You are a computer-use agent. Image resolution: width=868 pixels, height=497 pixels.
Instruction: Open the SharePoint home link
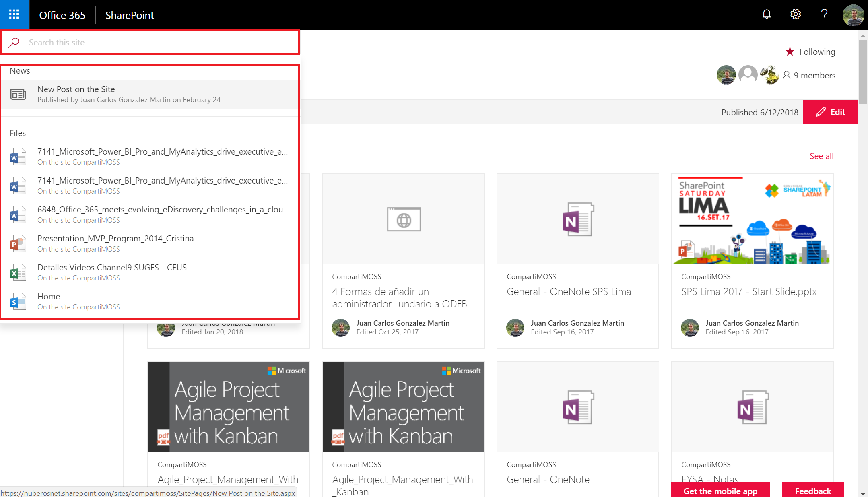[130, 15]
